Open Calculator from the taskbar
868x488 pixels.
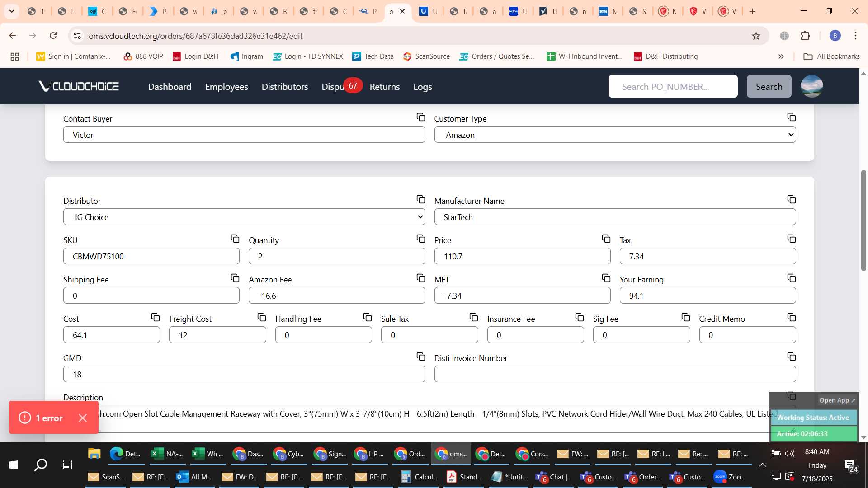point(420,477)
